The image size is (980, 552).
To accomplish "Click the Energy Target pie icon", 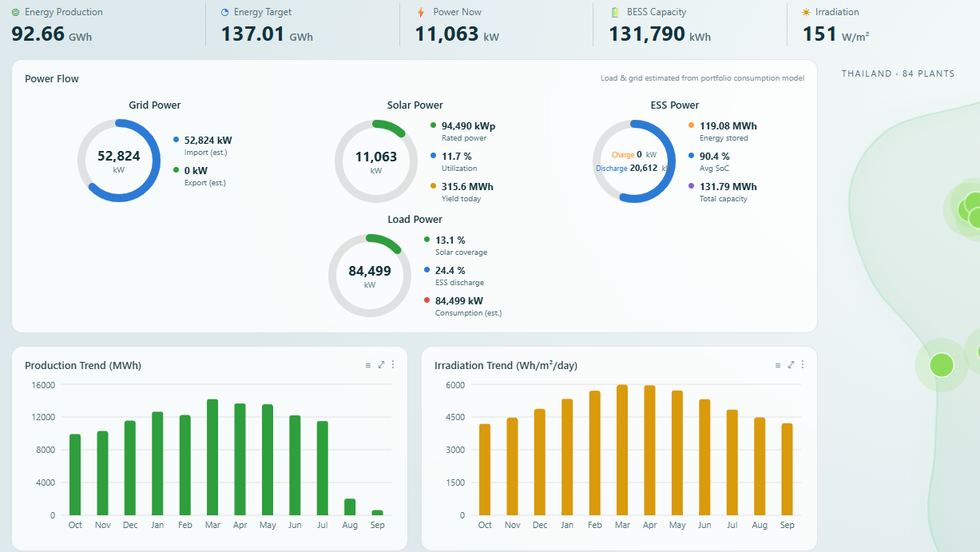I will [224, 13].
